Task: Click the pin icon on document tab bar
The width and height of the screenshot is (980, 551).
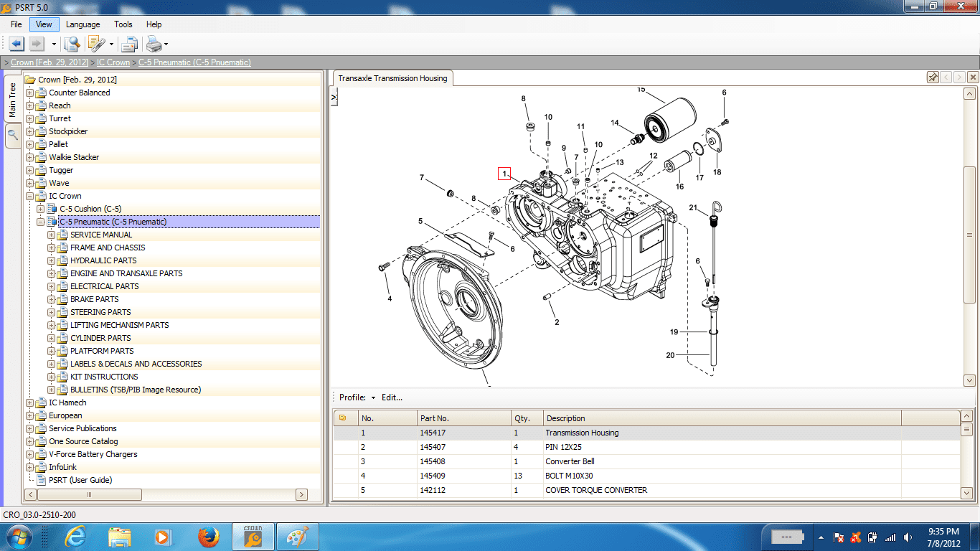Action: click(933, 77)
